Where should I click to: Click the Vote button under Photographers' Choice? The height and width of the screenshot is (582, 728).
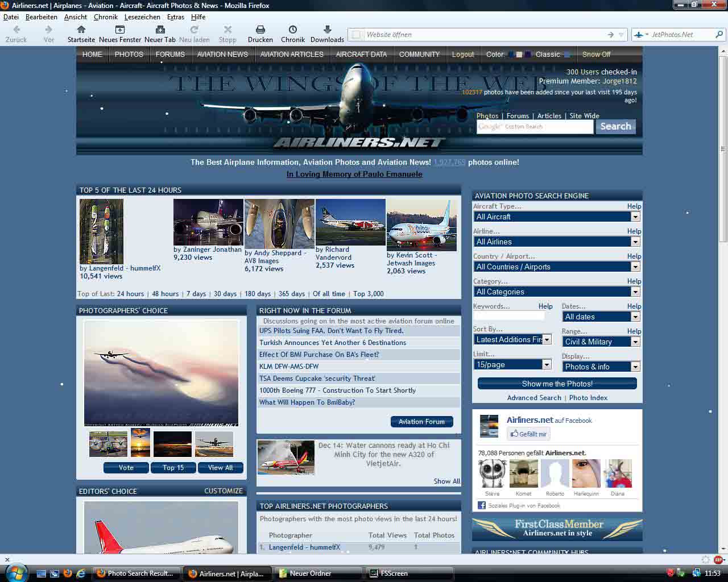[x=126, y=468]
